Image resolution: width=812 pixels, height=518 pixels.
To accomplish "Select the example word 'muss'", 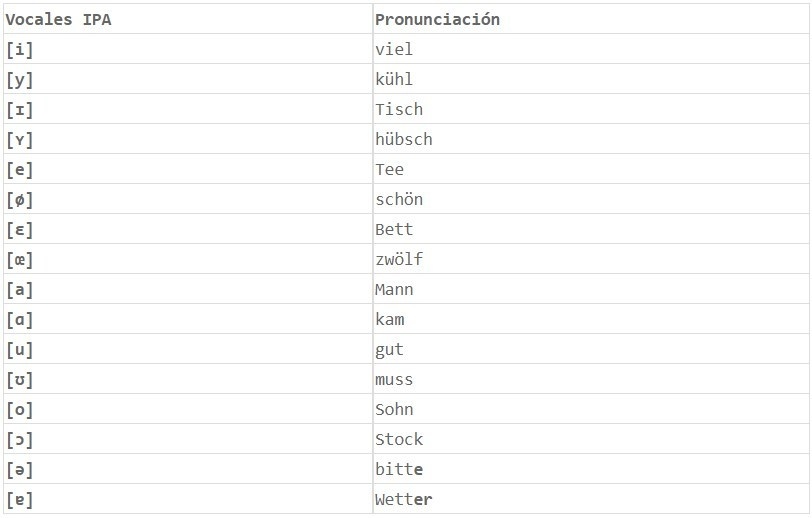I will (394, 379).
